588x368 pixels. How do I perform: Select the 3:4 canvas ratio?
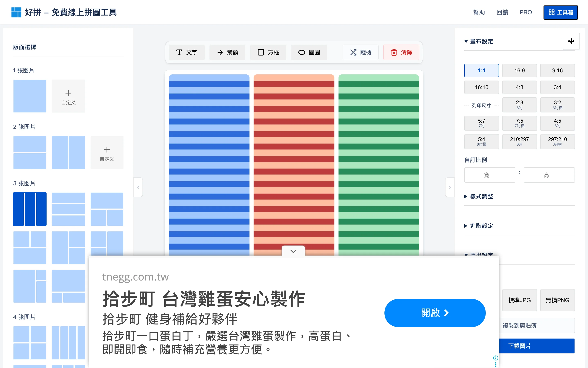click(x=557, y=87)
